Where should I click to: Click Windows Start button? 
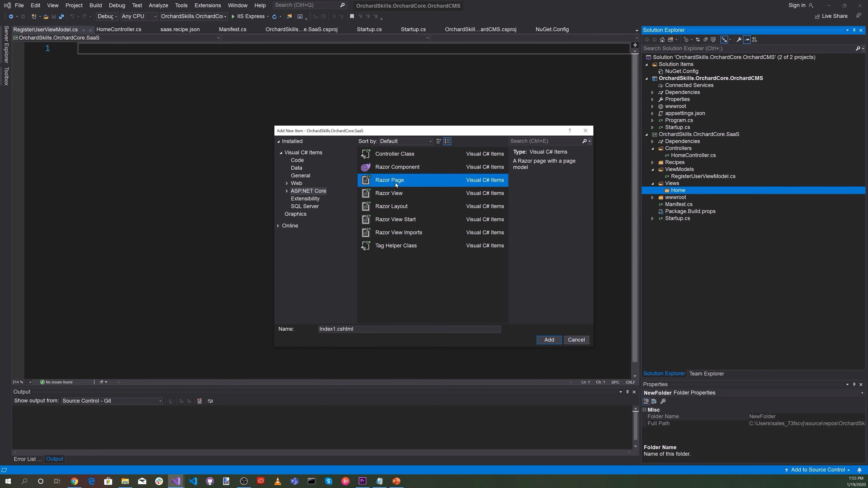point(8,481)
